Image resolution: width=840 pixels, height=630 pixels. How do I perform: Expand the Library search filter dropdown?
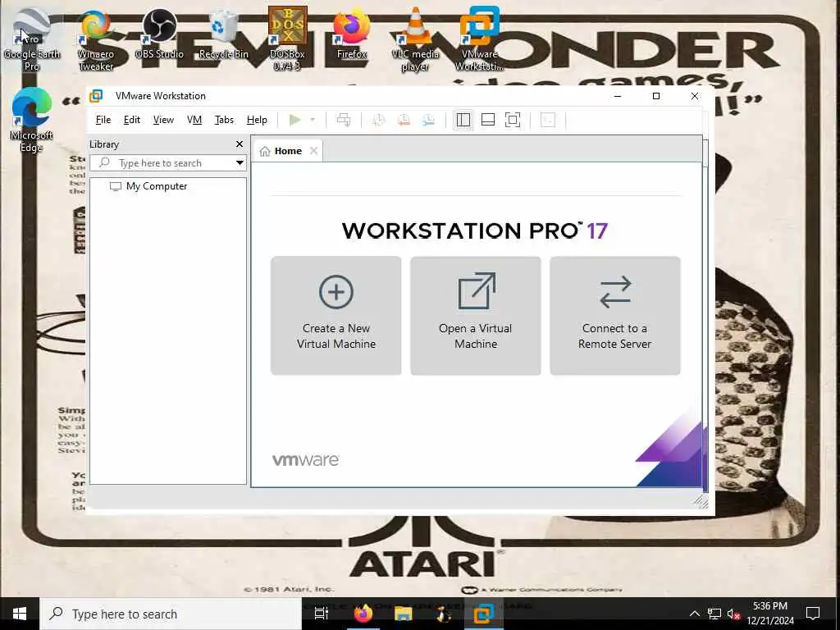[240, 163]
